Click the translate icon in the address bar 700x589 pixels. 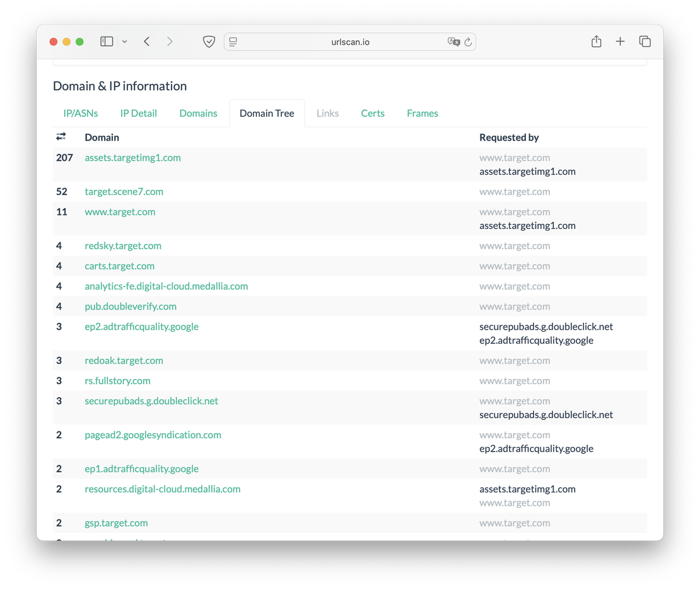click(x=452, y=42)
